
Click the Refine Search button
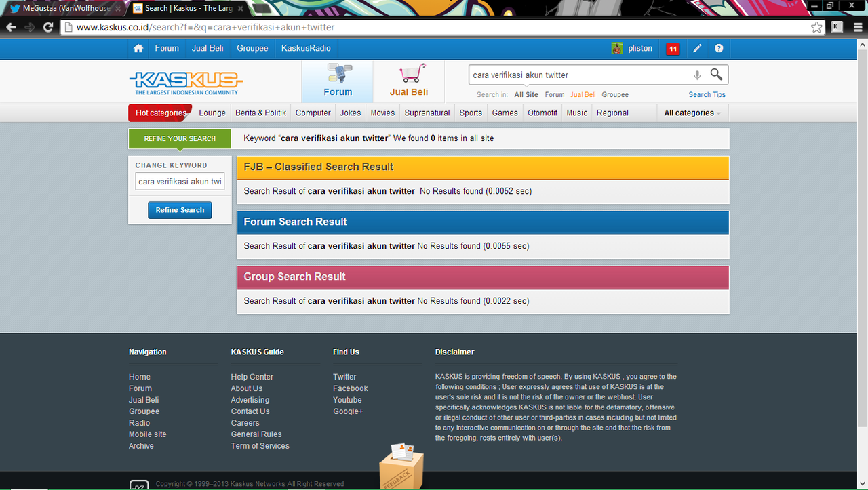point(180,210)
